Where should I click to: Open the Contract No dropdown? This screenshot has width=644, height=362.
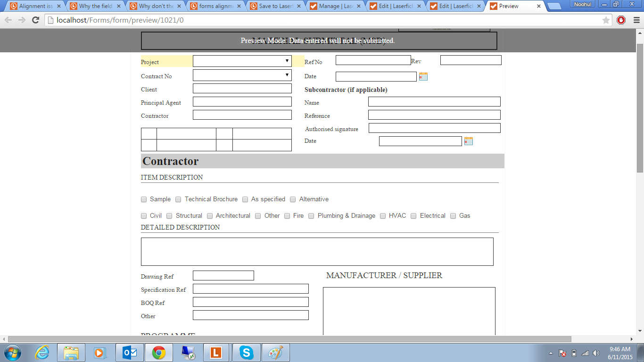tap(242, 75)
